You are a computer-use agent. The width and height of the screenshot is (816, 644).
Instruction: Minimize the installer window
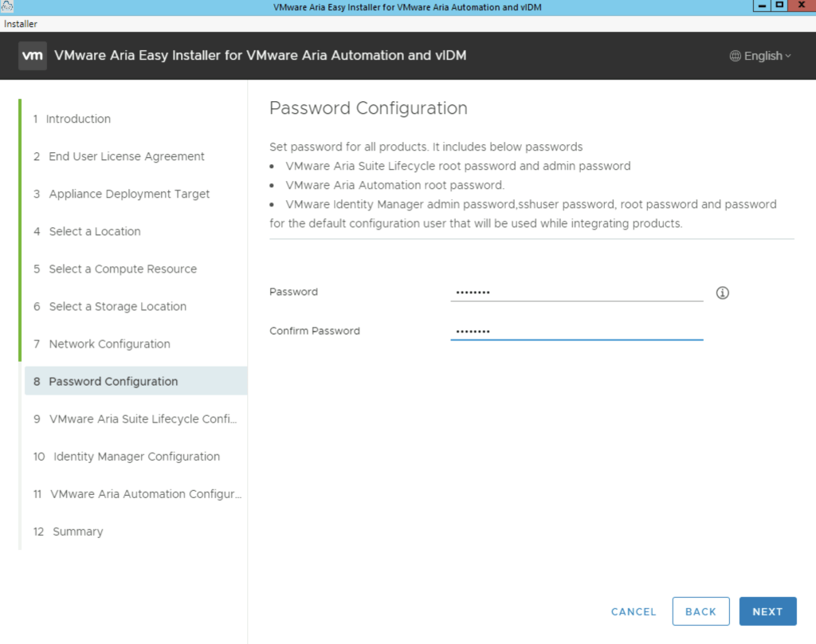click(x=762, y=6)
